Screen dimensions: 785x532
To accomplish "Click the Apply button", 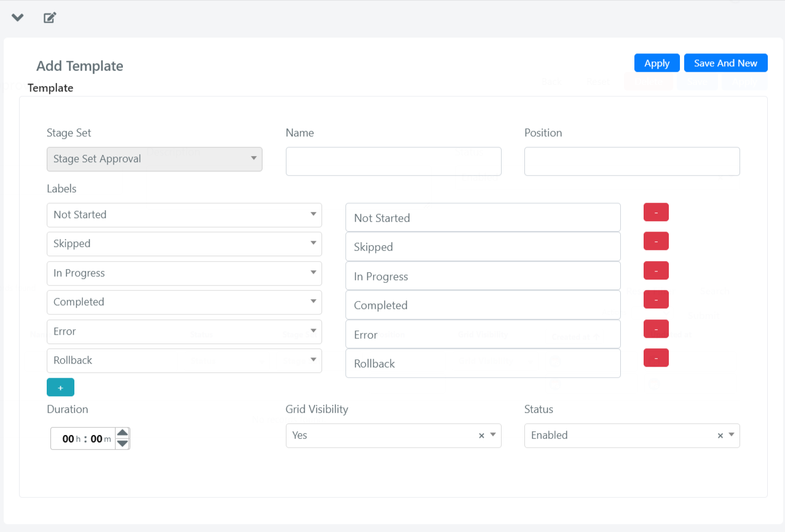I will point(657,63).
